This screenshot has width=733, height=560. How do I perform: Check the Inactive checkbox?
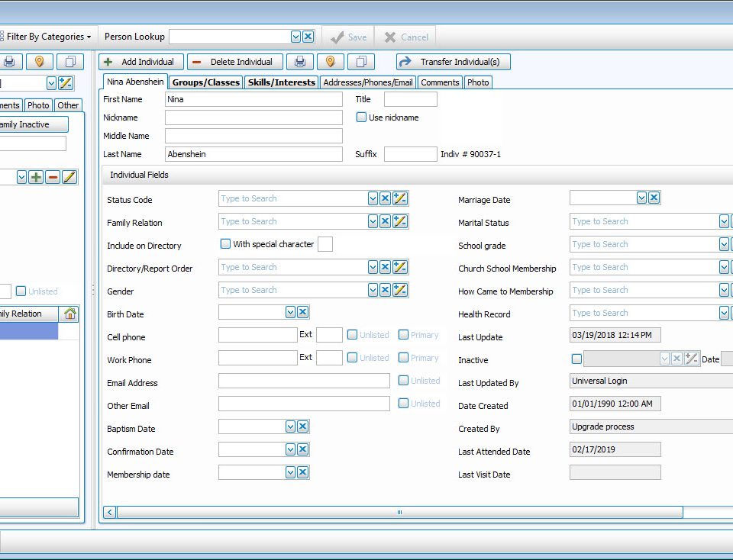click(x=576, y=359)
